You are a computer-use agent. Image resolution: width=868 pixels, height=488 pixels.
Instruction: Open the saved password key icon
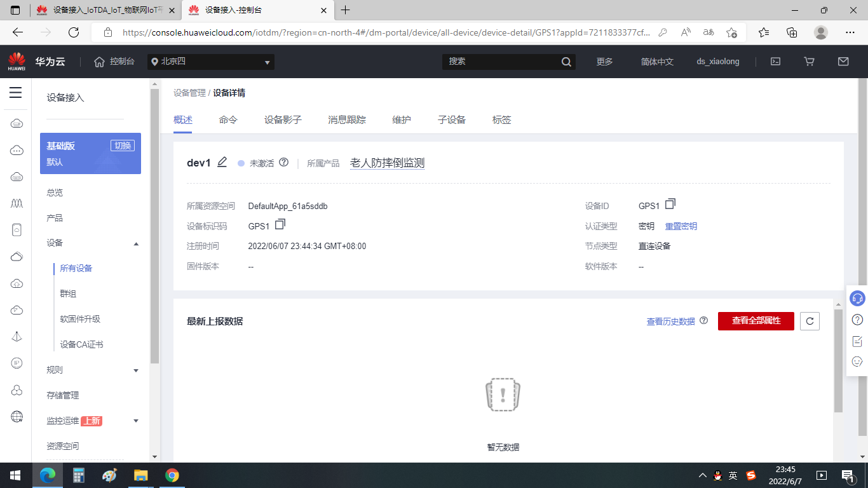(x=663, y=32)
